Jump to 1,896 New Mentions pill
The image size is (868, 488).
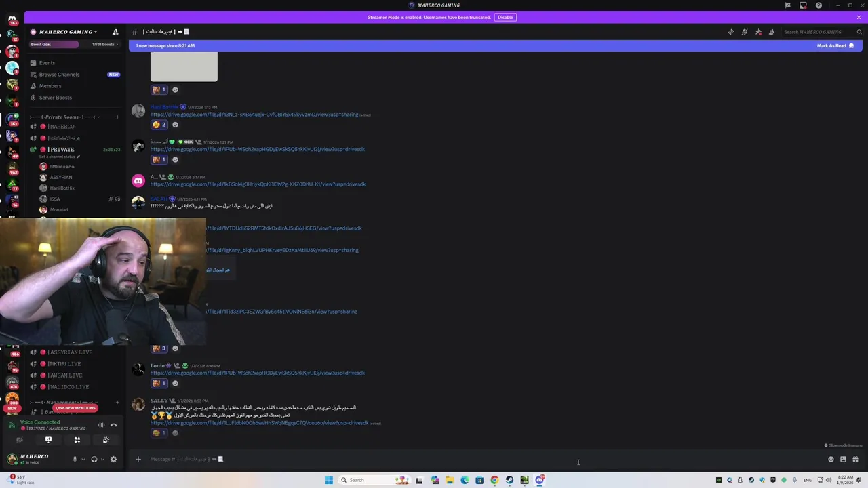click(75, 408)
